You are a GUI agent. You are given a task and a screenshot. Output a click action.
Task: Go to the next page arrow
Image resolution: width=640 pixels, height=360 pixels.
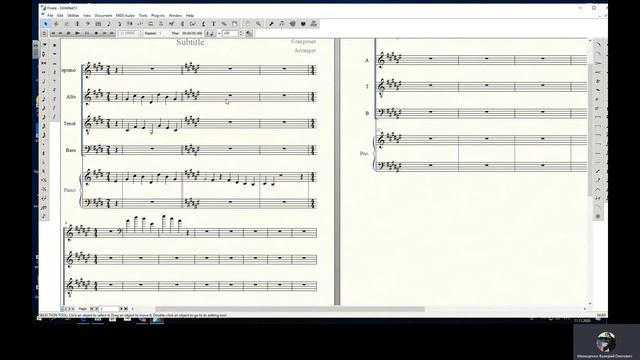tap(121, 309)
